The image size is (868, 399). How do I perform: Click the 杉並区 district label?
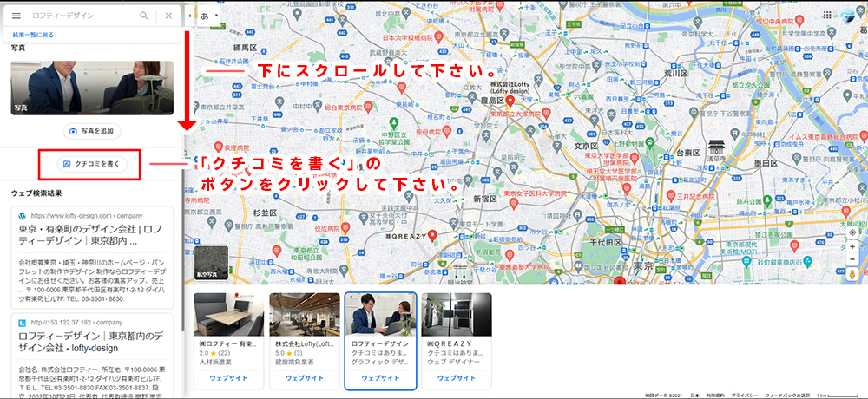point(264,212)
